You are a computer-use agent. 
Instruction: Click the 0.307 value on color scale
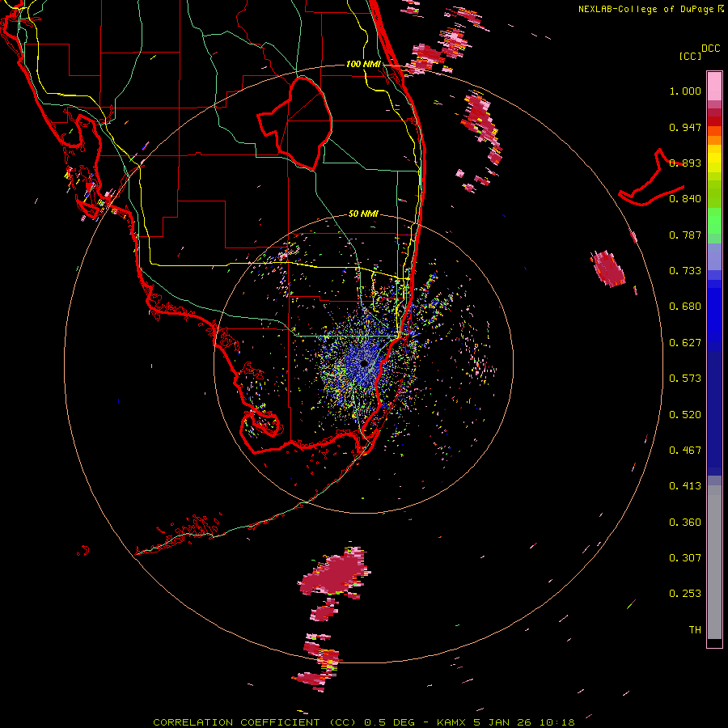pyautogui.click(x=685, y=558)
